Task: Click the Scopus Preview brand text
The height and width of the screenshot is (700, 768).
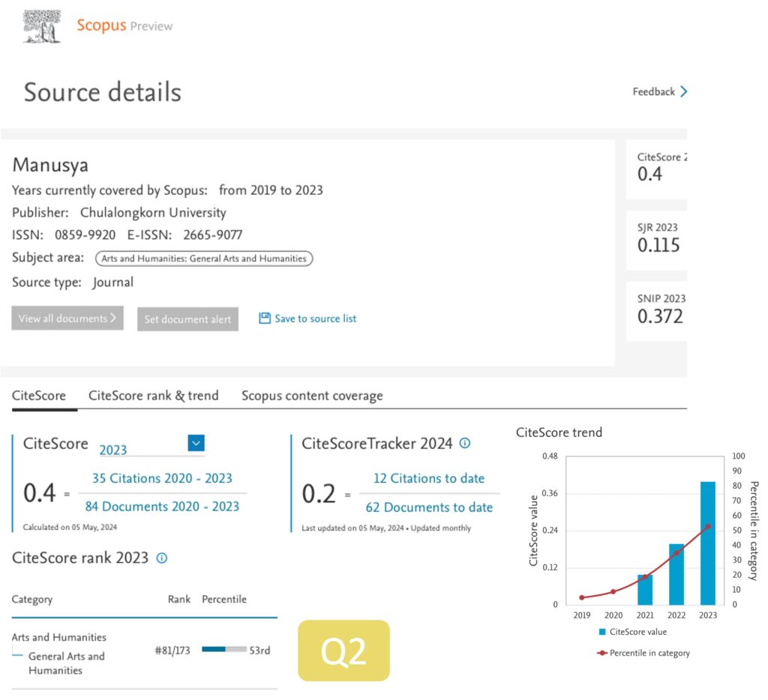Action: 125,25
